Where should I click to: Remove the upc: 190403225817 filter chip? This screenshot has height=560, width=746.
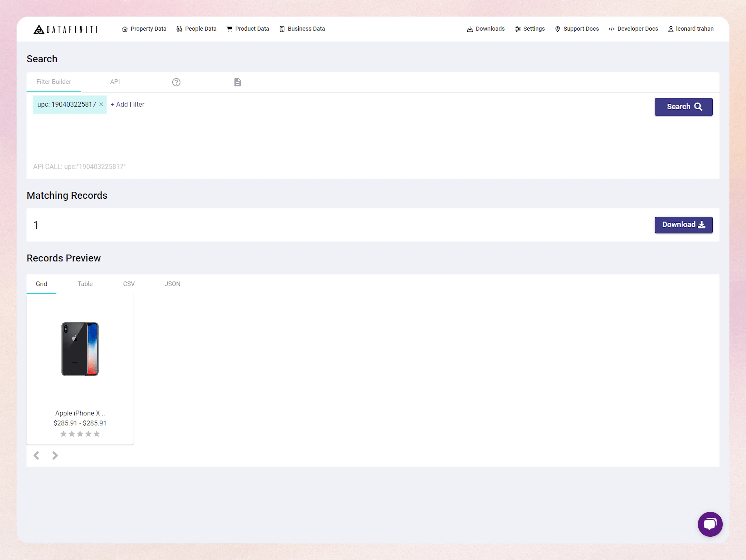(x=101, y=105)
